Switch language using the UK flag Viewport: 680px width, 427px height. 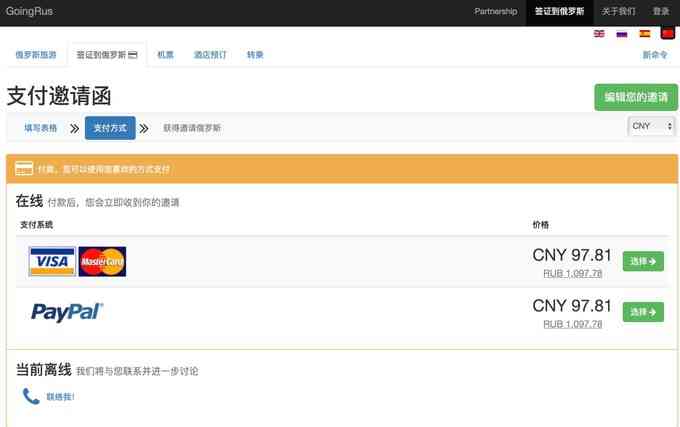point(599,33)
